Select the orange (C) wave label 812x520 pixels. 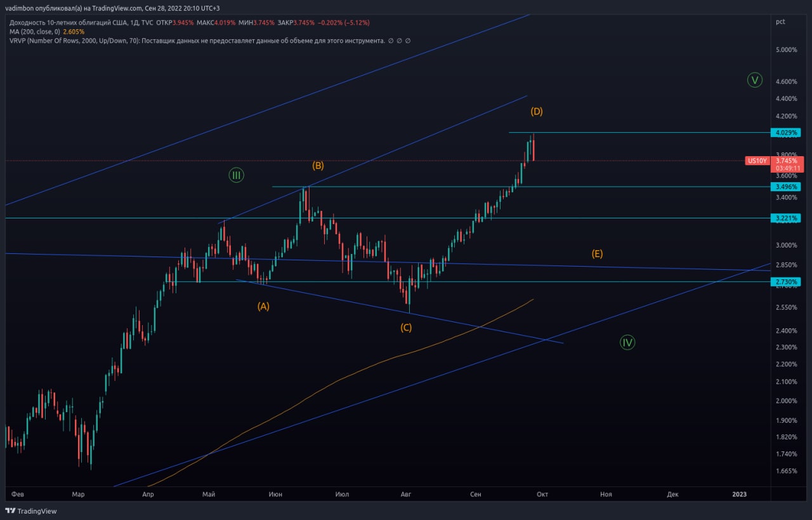(x=406, y=328)
